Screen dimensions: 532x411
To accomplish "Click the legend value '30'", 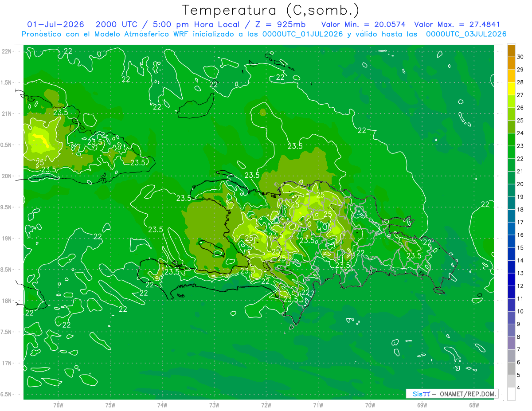I will click(520, 57).
